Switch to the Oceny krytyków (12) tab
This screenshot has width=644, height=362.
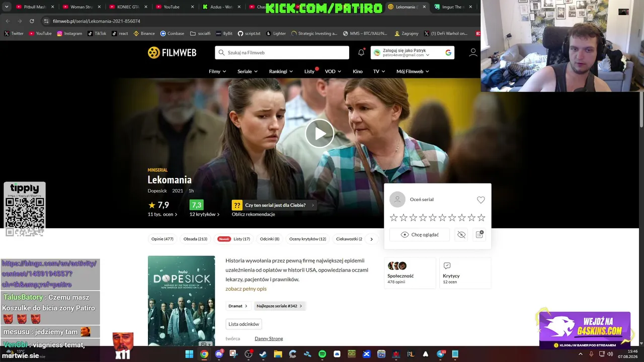point(307,239)
